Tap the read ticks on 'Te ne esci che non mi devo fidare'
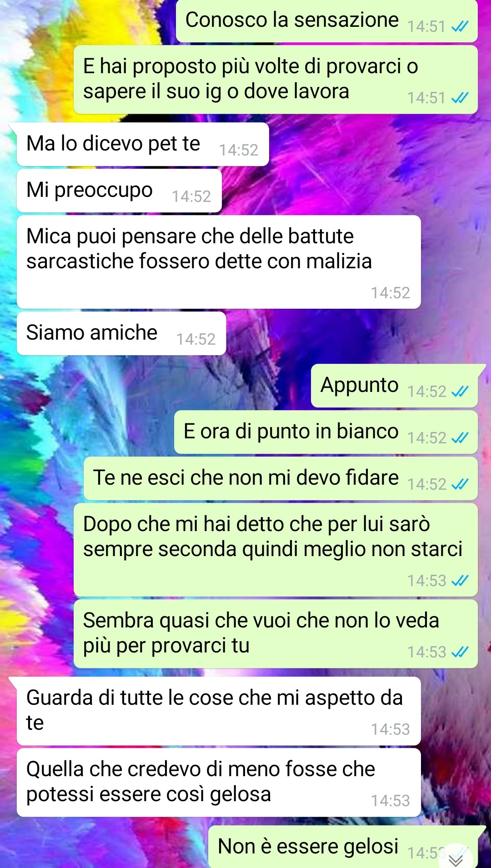 point(460,484)
